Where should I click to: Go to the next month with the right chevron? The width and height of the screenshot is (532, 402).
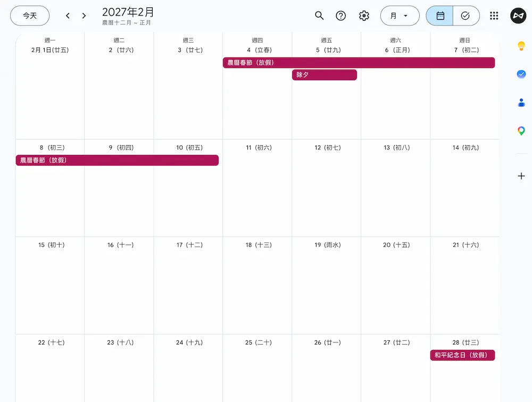pos(84,15)
